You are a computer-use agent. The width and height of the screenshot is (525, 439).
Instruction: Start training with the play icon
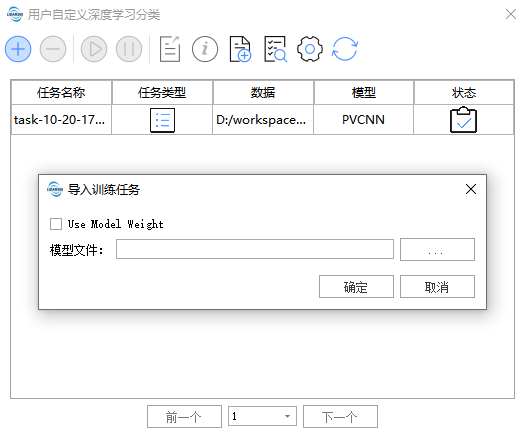point(94,49)
